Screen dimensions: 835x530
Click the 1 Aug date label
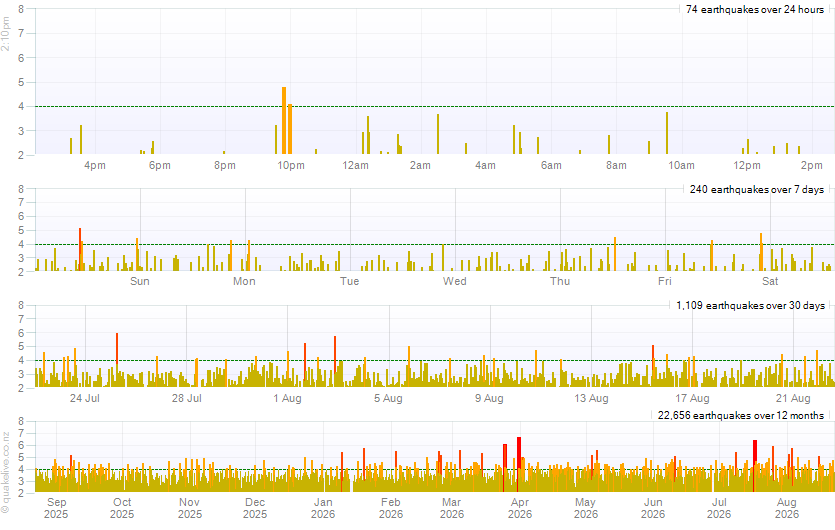(288, 398)
